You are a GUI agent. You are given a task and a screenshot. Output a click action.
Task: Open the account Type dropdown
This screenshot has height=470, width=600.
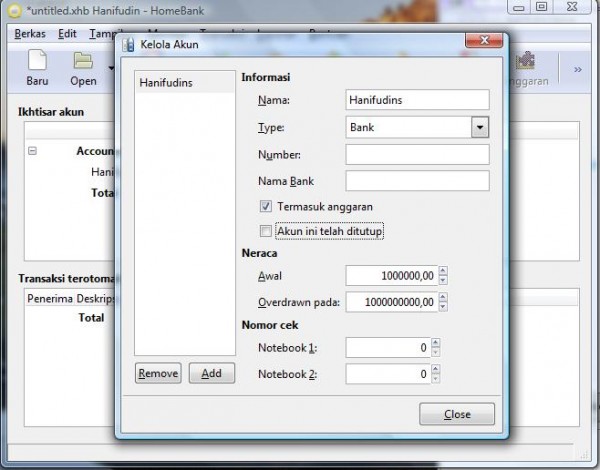click(479, 128)
